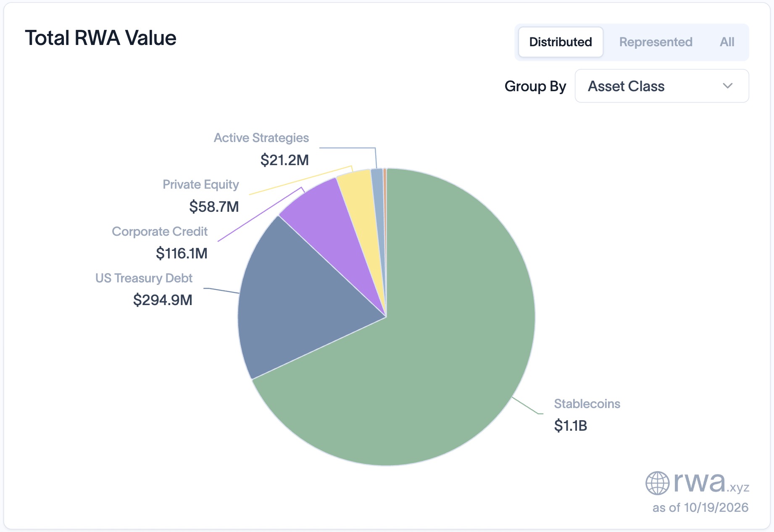Click the Active Strategies label
Viewport: 774px width, 532px height.
(261, 138)
